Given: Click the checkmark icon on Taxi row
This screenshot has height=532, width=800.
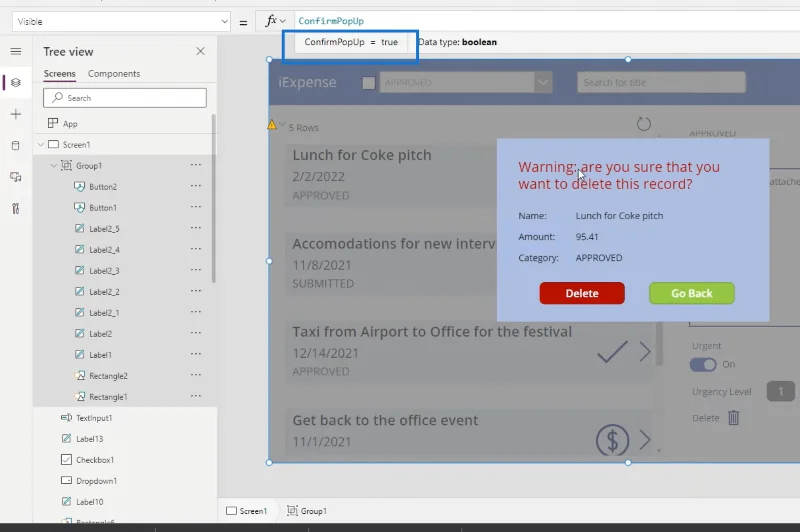Looking at the screenshot, I should 612,352.
